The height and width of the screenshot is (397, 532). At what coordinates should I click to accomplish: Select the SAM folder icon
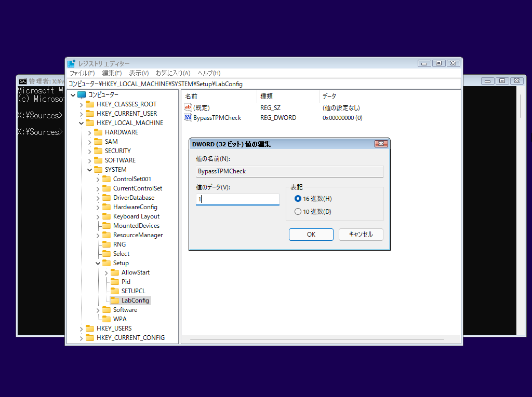click(x=98, y=141)
